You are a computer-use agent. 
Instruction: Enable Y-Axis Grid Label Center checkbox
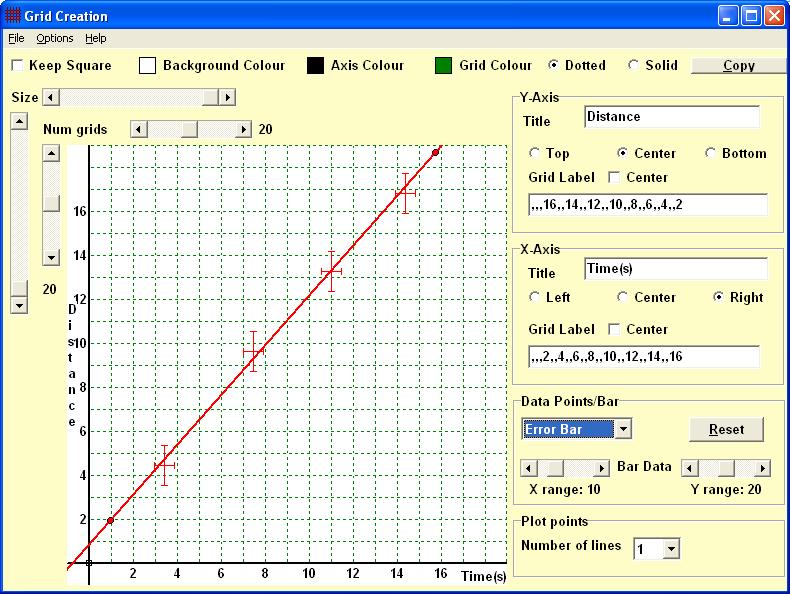pos(614,177)
